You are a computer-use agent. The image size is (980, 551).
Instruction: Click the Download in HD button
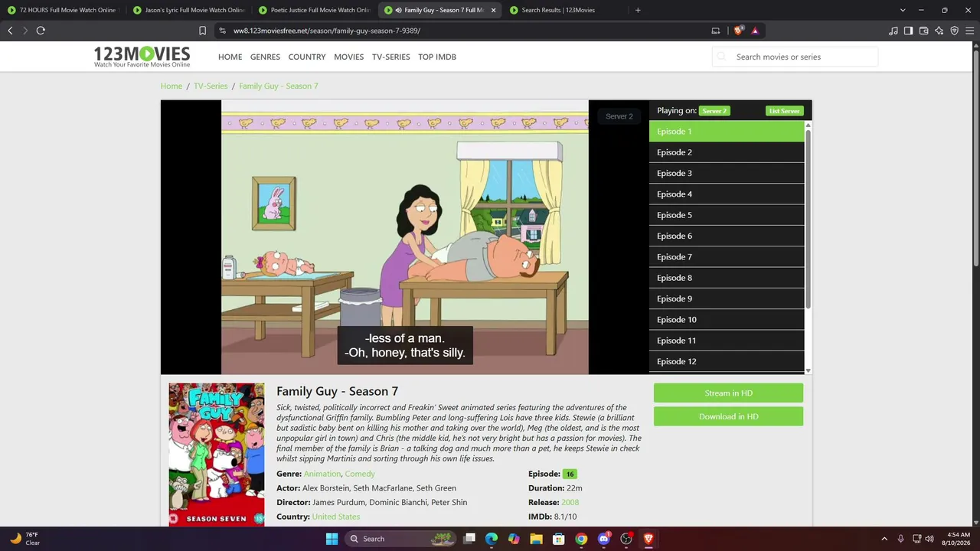click(x=728, y=416)
